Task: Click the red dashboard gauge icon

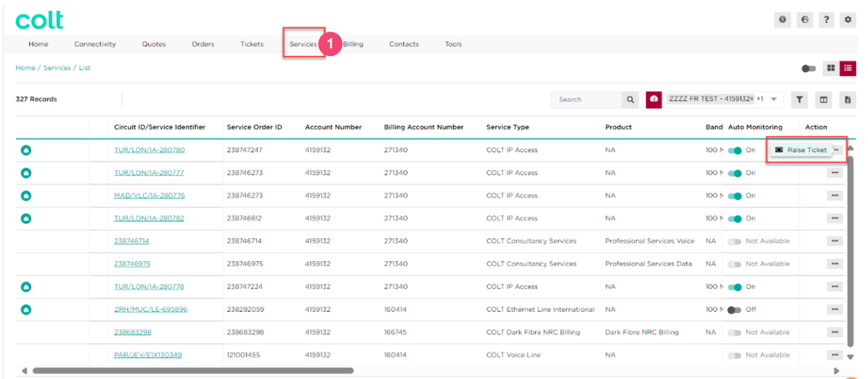Action: coord(654,99)
